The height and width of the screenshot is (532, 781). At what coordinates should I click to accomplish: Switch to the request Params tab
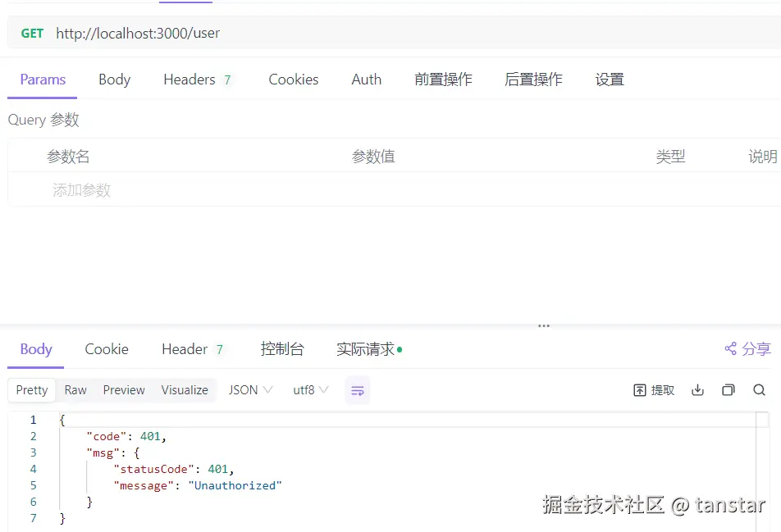click(x=43, y=80)
